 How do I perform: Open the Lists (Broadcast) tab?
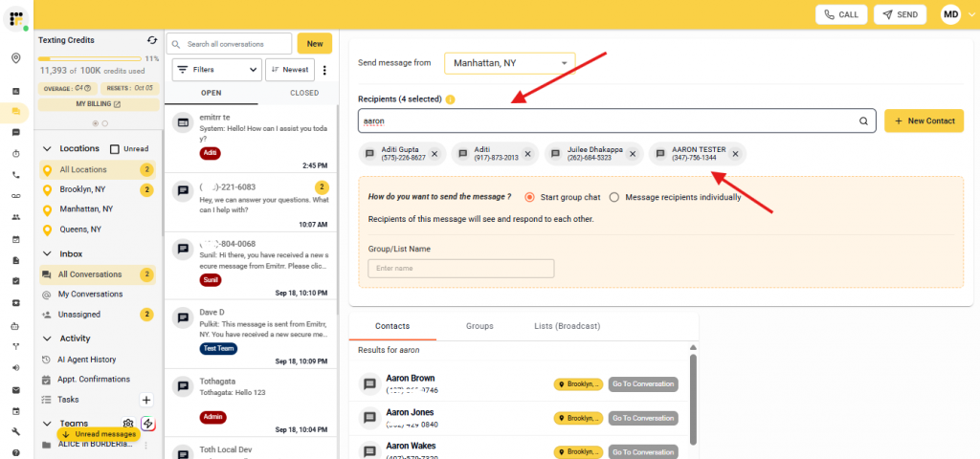[x=567, y=326]
